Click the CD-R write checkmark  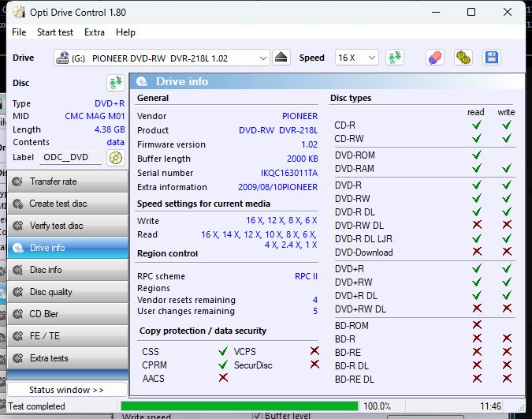tap(507, 125)
